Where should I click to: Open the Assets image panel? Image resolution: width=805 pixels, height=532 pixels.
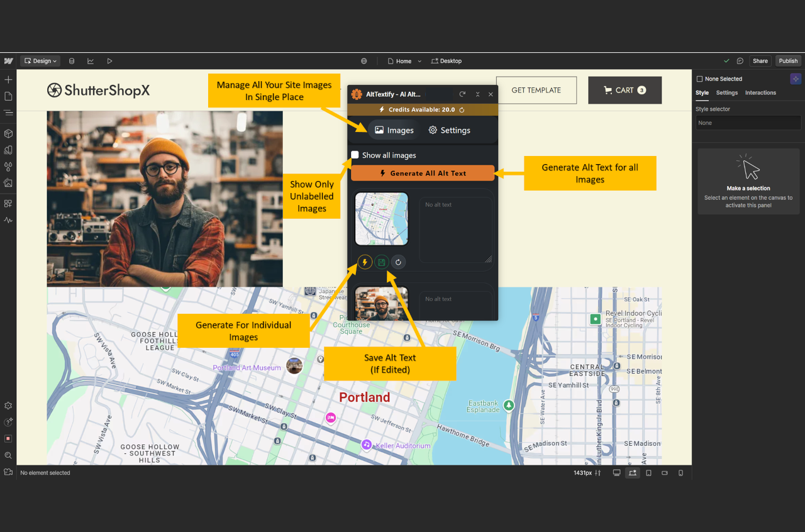pos(8,183)
